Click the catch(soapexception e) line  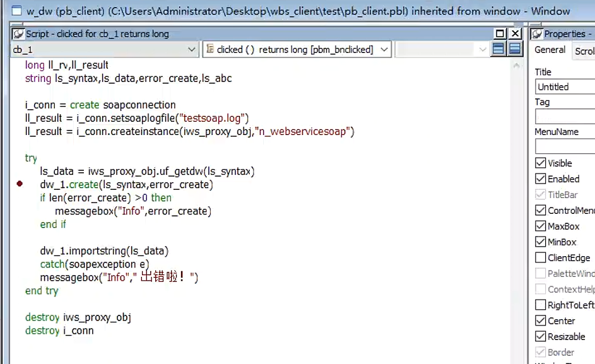point(95,264)
